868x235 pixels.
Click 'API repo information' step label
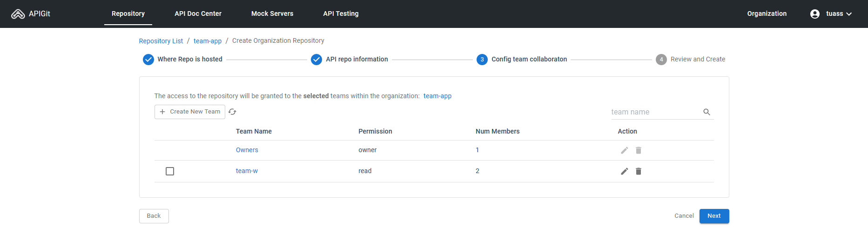click(x=357, y=59)
